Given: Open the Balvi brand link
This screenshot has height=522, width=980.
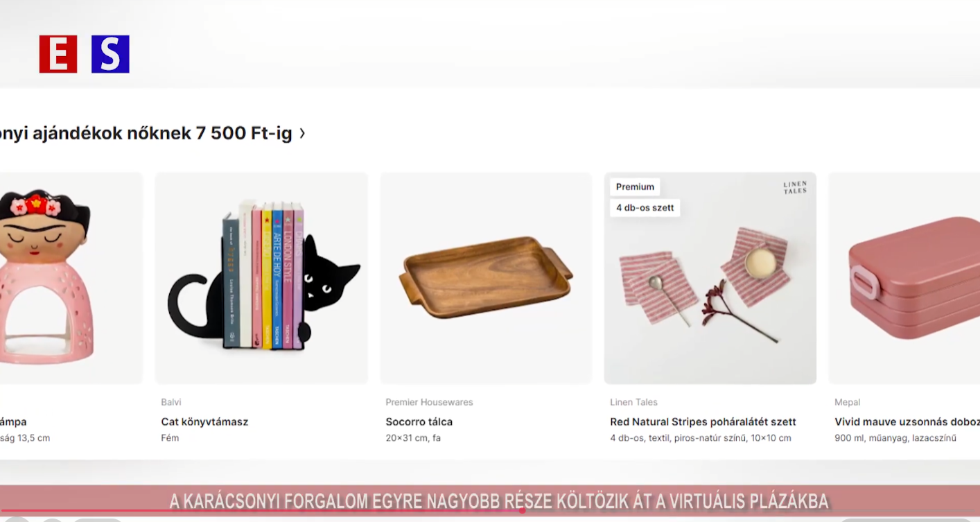Looking at the screenshot, I should pos(171,402).
